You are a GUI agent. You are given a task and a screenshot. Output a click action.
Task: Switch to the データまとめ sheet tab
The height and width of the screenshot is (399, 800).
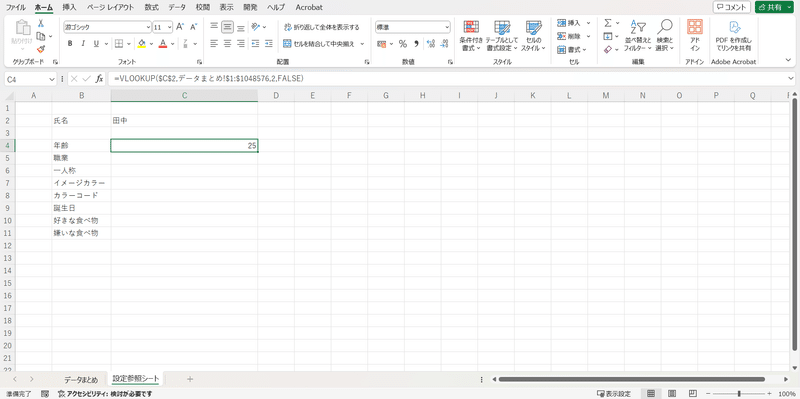(x=81, y=380)
